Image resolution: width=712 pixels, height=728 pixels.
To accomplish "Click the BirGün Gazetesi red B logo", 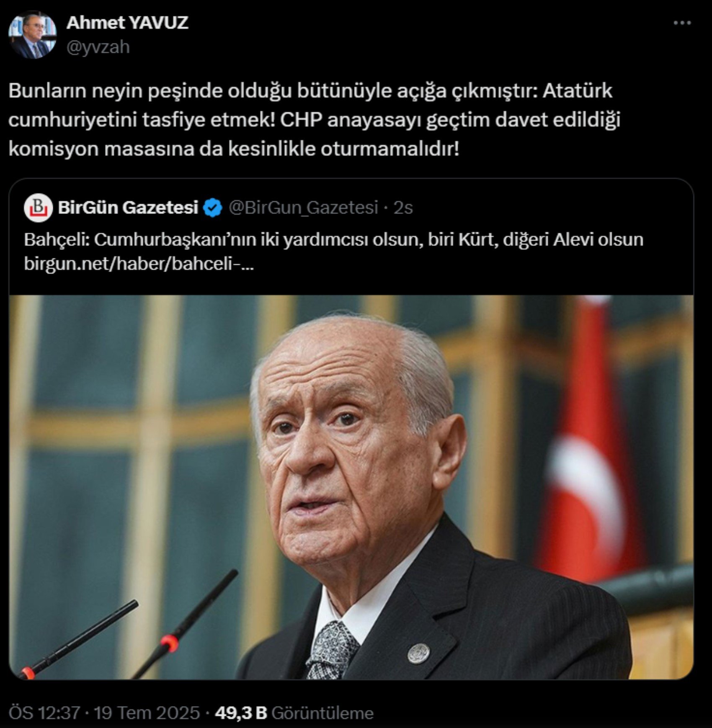I will click(x=38, y=208).
